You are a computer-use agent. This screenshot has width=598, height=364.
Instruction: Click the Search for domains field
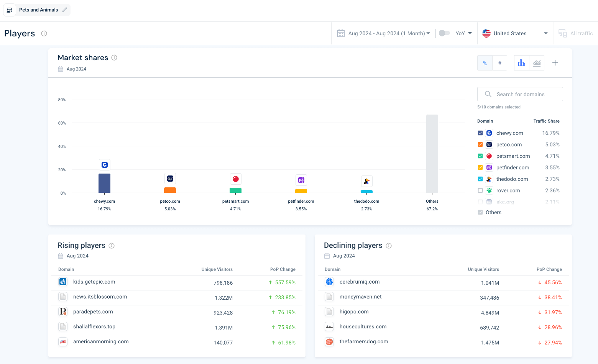click(x=520, y=94)
